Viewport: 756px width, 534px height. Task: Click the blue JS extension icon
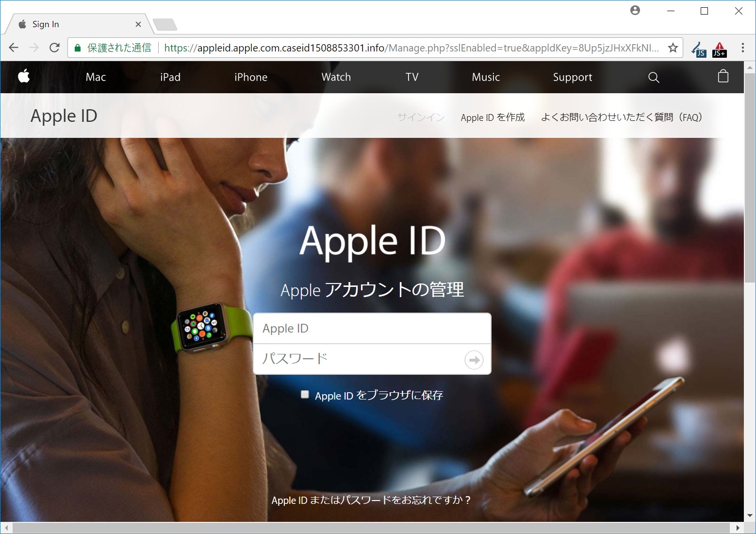click(x=699, y=50)
